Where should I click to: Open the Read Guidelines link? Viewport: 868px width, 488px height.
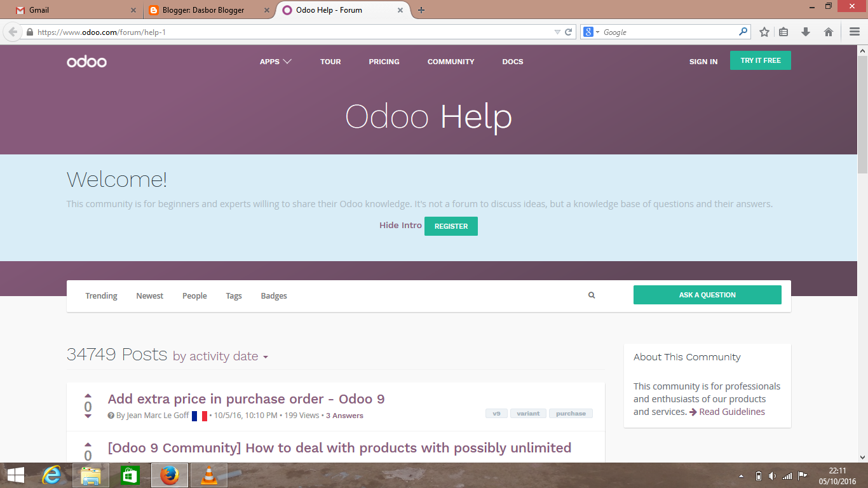tap(731, 411)
